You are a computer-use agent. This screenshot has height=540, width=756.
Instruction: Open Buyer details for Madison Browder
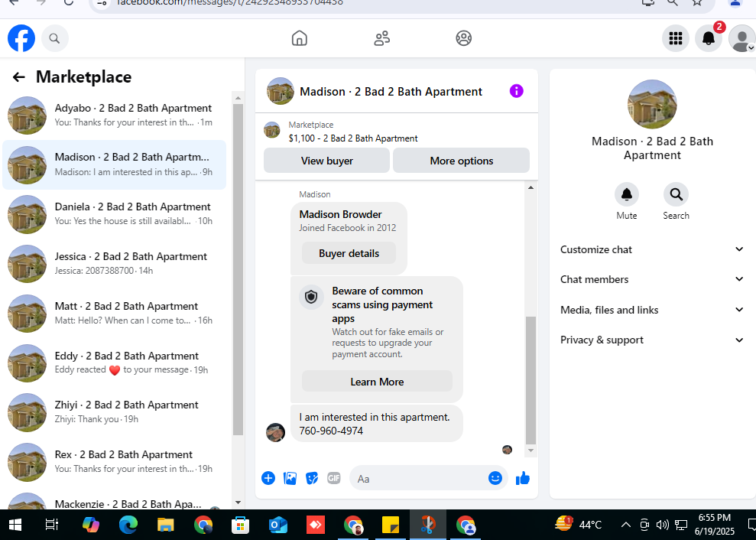click(349, 253)
